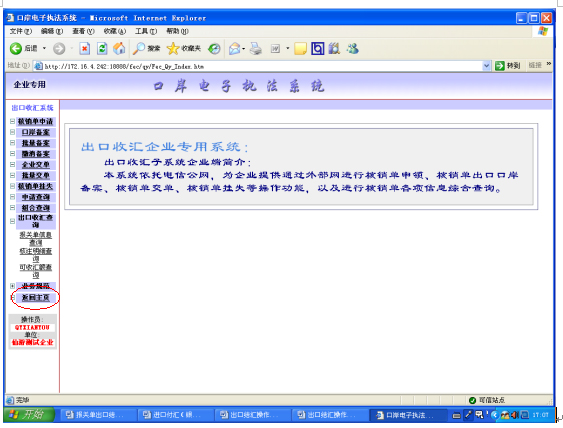Open the Mail envelope toolbar icon
563x428 pixels.
click(x=234, y=48)
